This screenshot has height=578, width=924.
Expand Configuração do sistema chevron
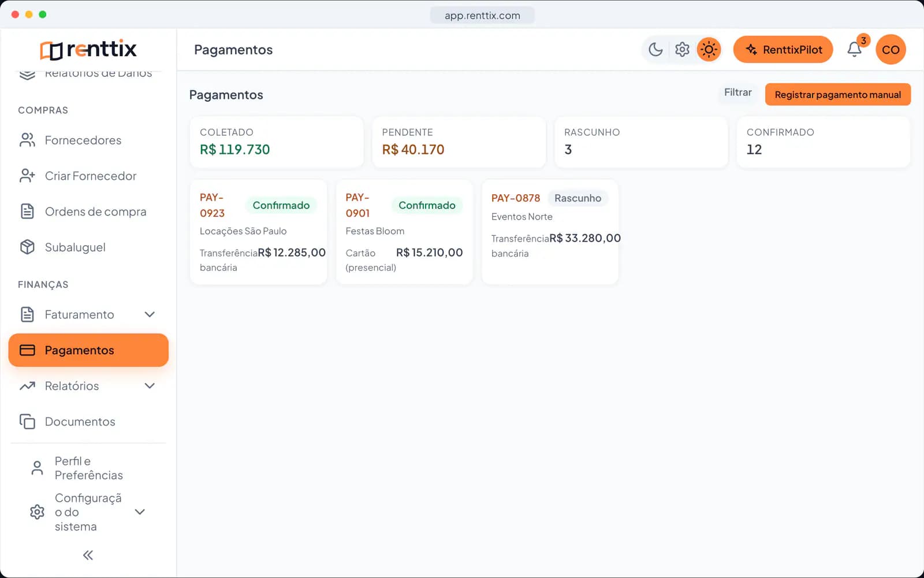click(140, 512)
